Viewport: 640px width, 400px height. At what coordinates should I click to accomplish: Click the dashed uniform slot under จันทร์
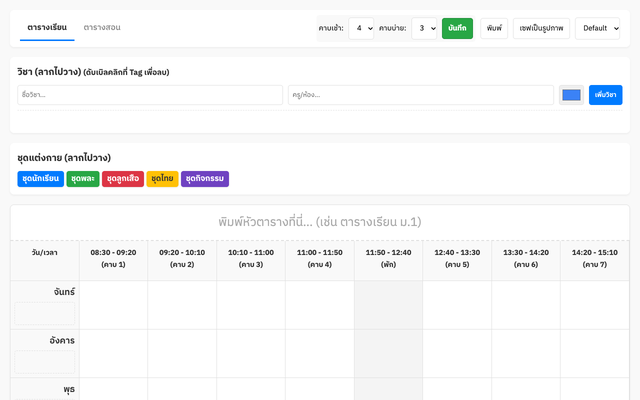[x=44, y=313]
